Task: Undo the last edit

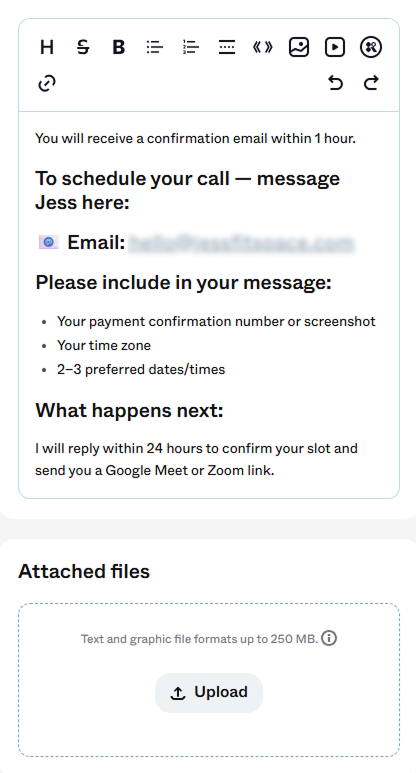Action: (335, 83)
